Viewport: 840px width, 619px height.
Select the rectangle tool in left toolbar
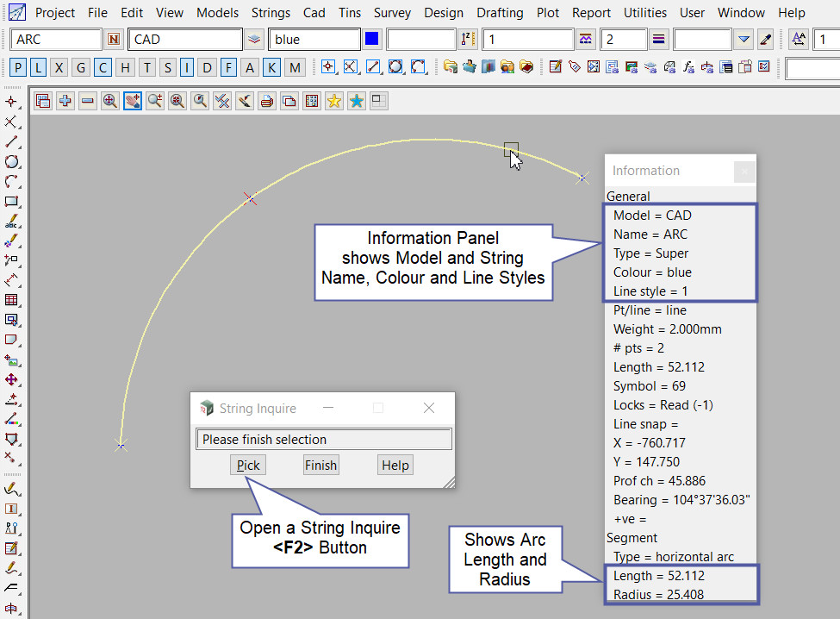[12, 202]
